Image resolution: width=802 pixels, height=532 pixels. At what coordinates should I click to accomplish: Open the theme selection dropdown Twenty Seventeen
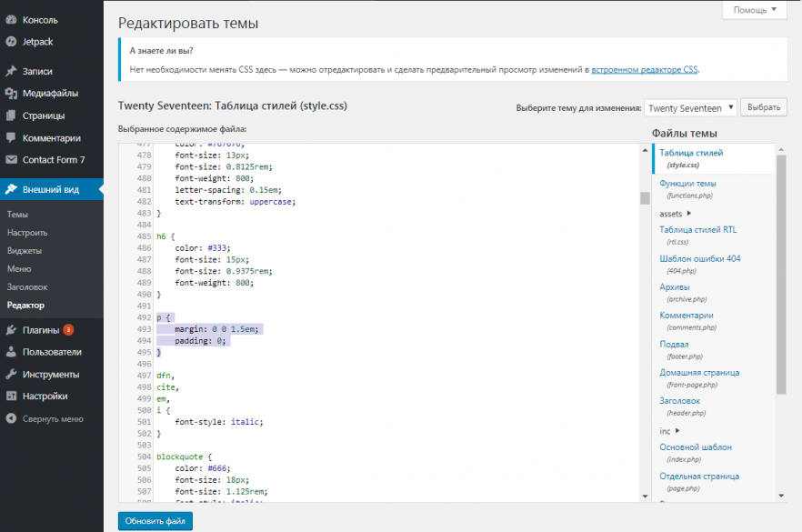(690, 107)
